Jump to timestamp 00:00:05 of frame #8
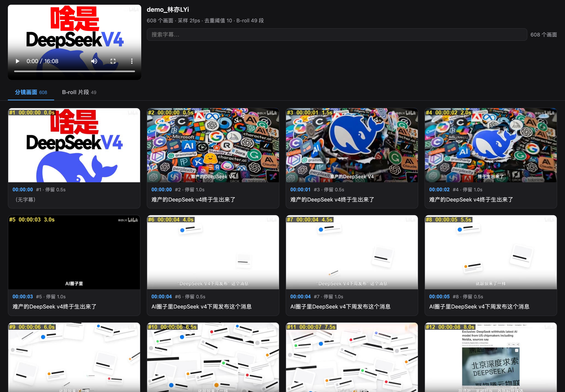Viewport: 565px width, 392px height. [439, 297]
